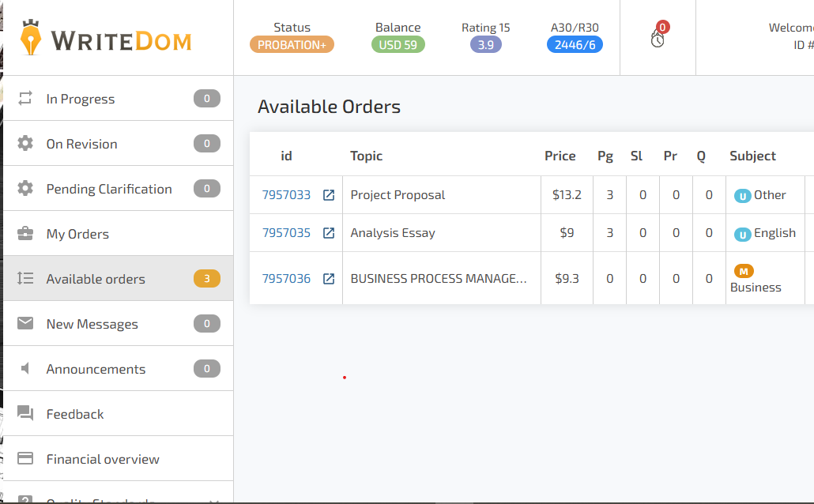
Task: Open Financial overview page
Action: (x=119, y=459)
